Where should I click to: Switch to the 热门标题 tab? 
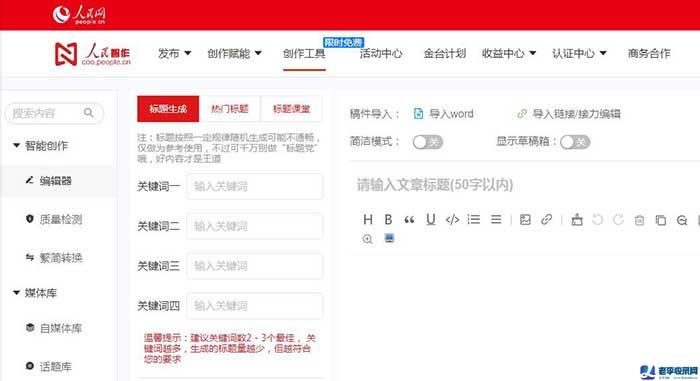click(x=229, y=109)
